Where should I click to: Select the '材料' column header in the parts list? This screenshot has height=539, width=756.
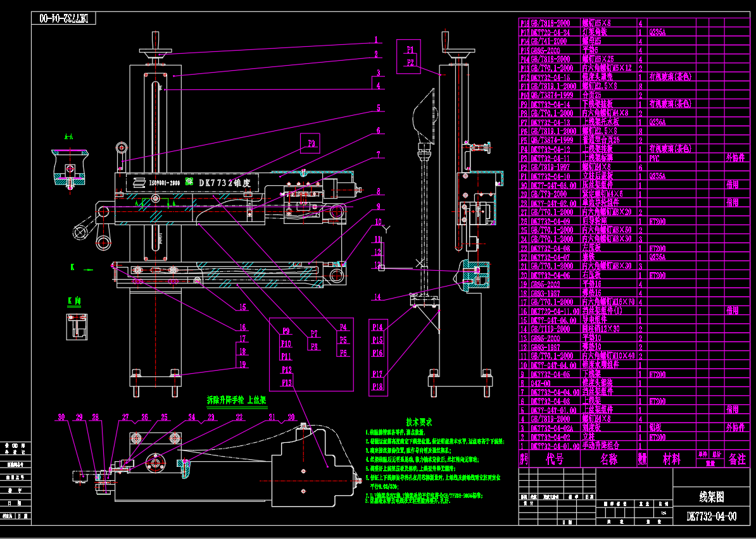point(671,459)
